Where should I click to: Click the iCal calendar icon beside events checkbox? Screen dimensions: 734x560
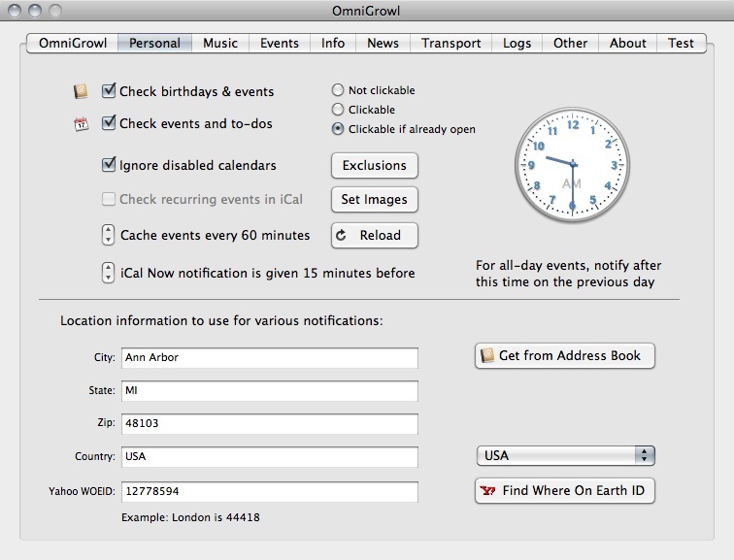pos(81,124)
